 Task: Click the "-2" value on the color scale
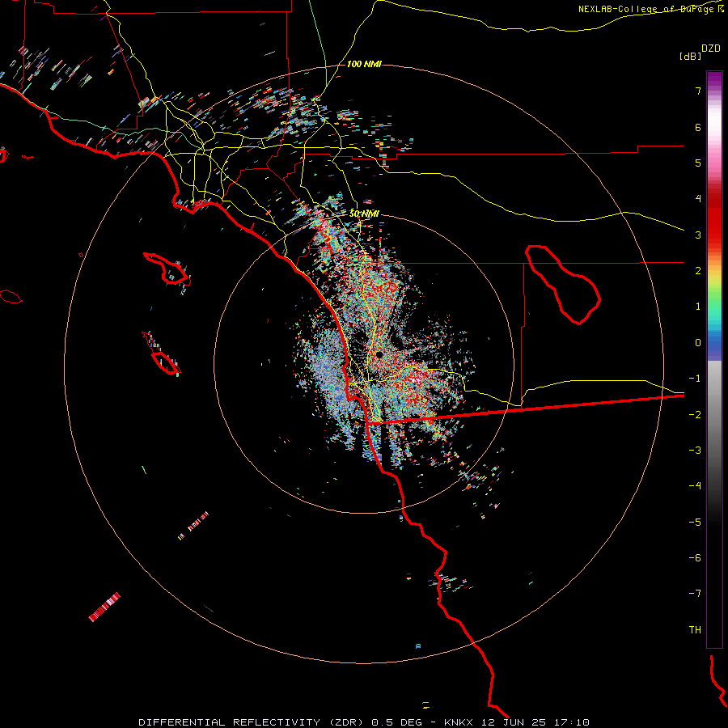coord(695,414)
